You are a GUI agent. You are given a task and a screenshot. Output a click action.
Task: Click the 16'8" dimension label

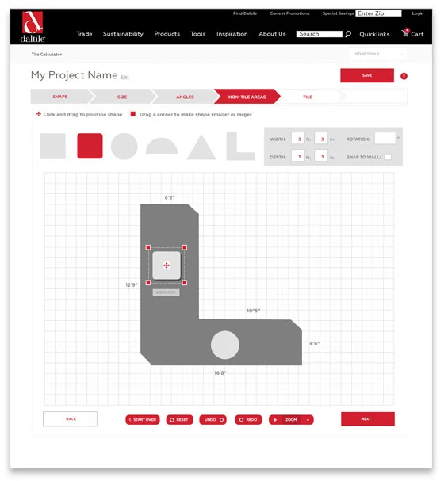[220, 373]
